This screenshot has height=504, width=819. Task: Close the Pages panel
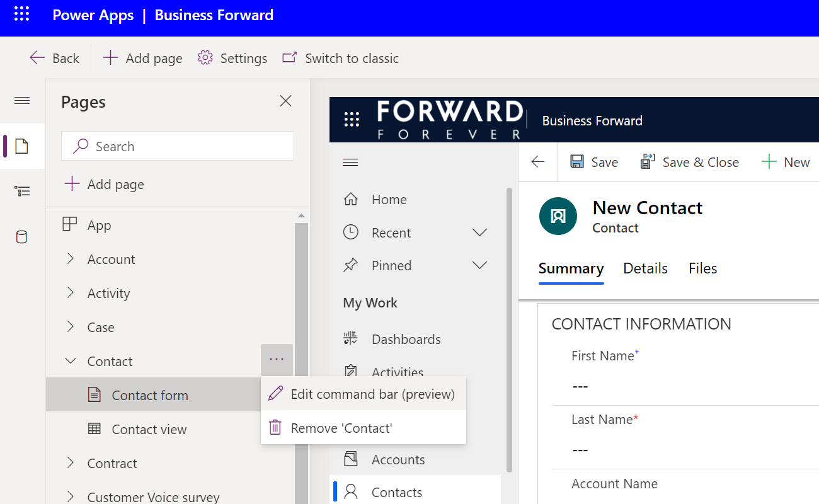click(x=285, y=101)
